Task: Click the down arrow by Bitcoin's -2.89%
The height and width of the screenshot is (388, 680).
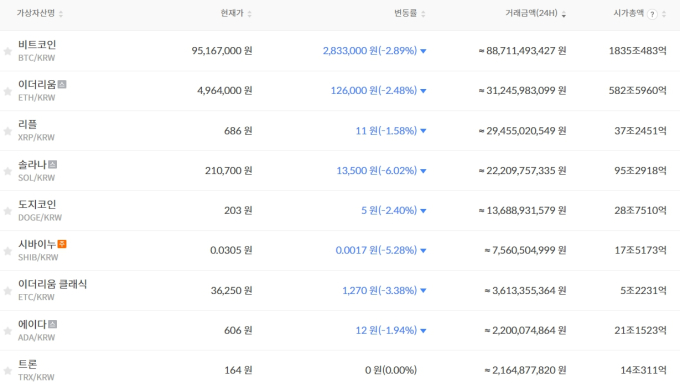Action: [423, 51]
